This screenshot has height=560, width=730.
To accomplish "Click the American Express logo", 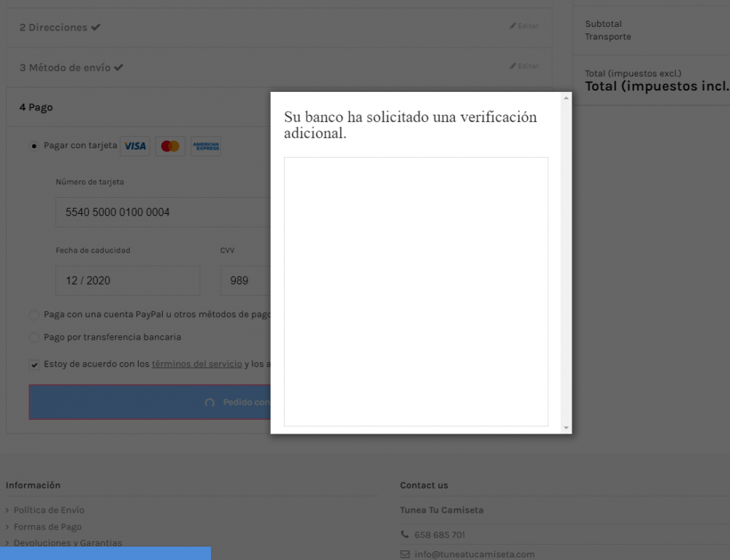I will pos(206,146).
